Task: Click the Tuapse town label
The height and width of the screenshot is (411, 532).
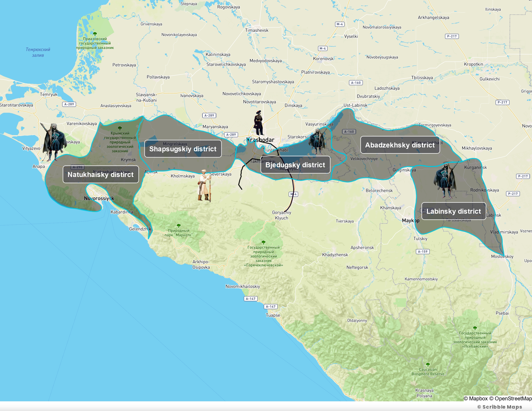Action: [273, 315]
